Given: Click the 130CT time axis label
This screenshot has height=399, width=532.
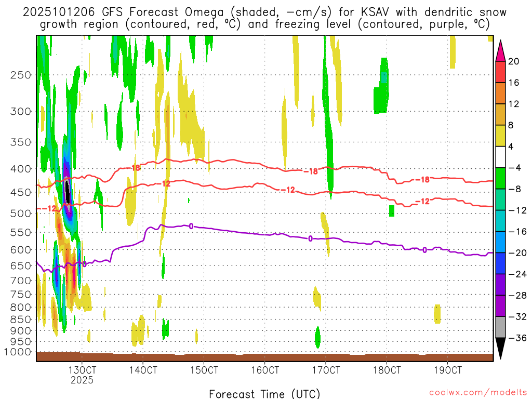Looking at the screenshot, I should click(x=82, y=370).
